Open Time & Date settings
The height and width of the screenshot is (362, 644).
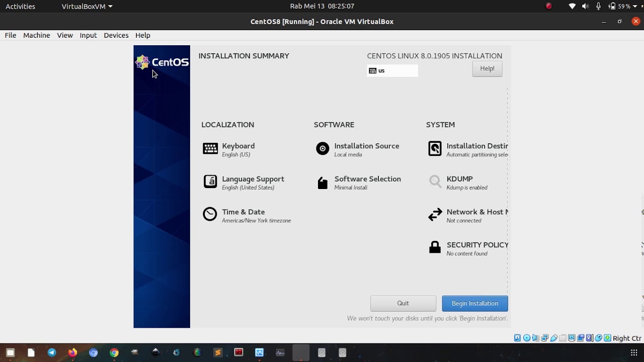point(247,216)
